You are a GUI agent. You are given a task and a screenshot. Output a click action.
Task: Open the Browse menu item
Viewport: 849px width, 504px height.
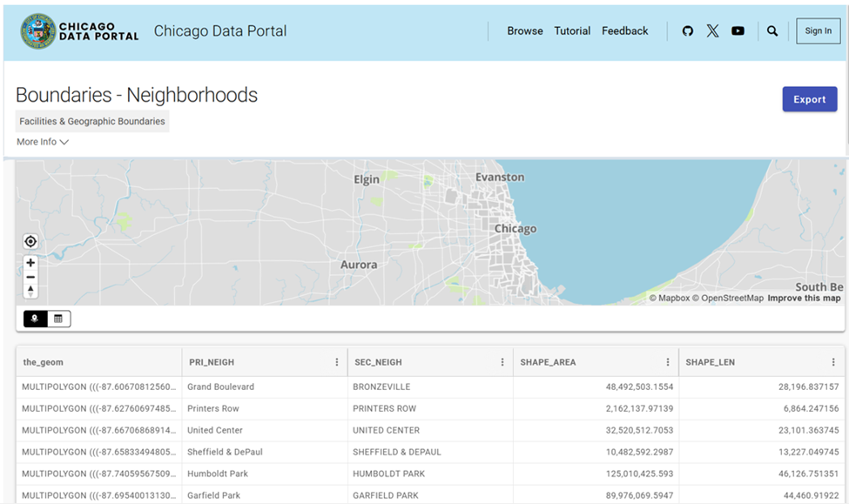click(x=525, y=31)
